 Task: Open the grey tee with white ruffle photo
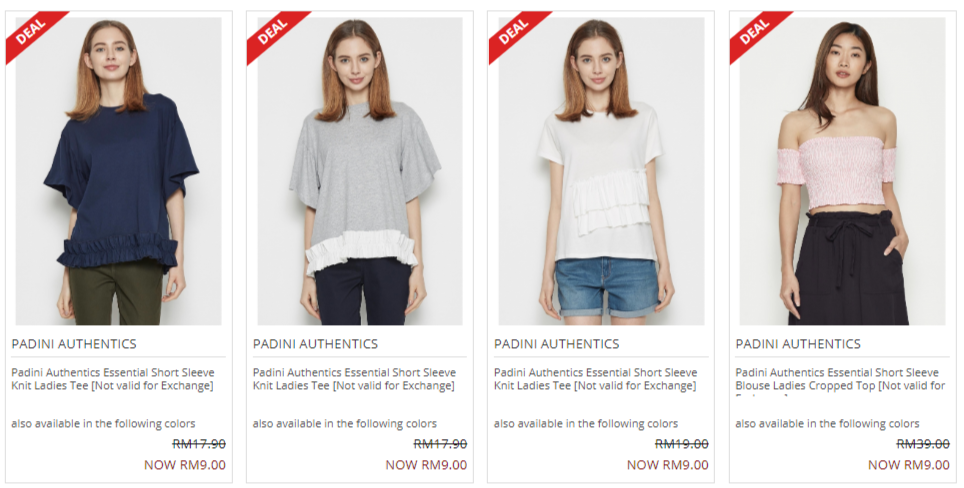point(360,171)
